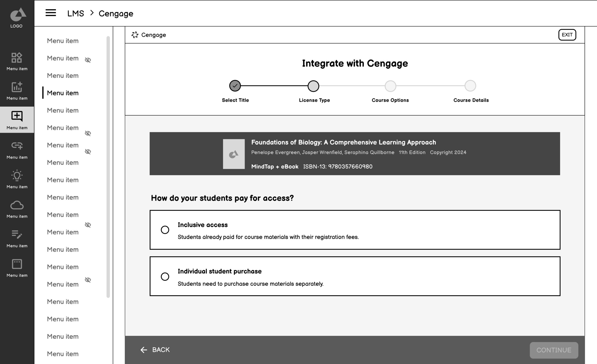
Task: Toggle hidden-eye icon beside sixth menu item
Action: pyautogui.click(x=88, y=133)
